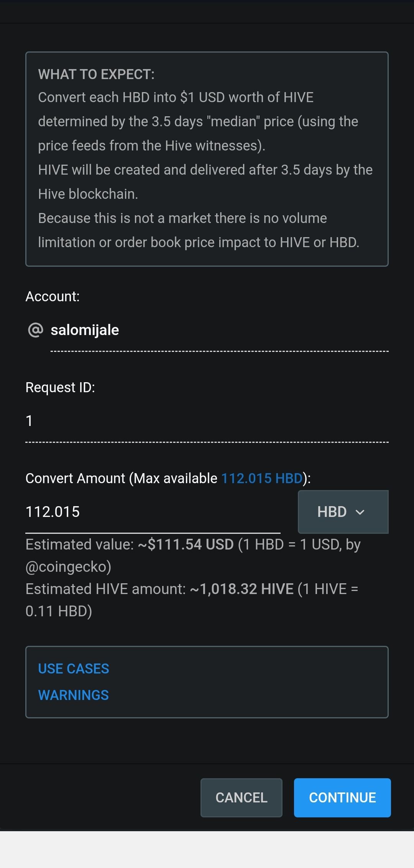Click the max available 112.015 HBD link
414x868 pixels.
coord(262,479)
